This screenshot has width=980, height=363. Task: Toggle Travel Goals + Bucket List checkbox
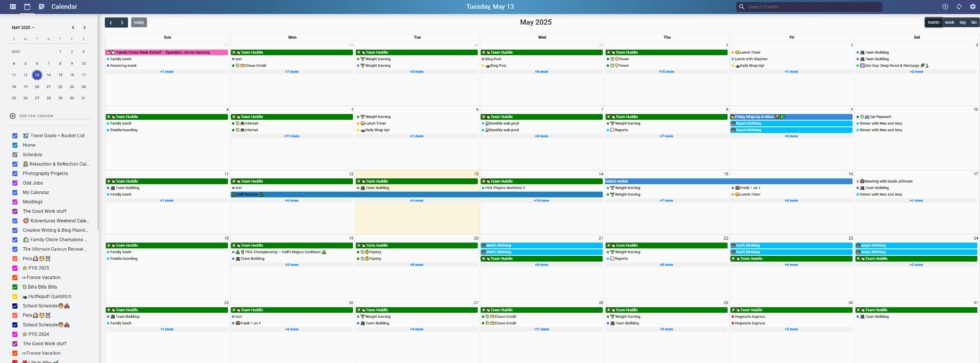[15, 136]
